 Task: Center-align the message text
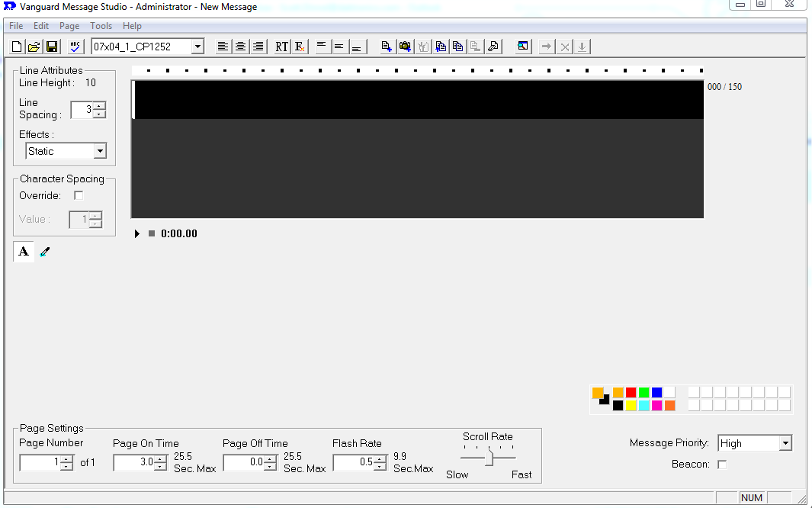(x=240, y=47)
